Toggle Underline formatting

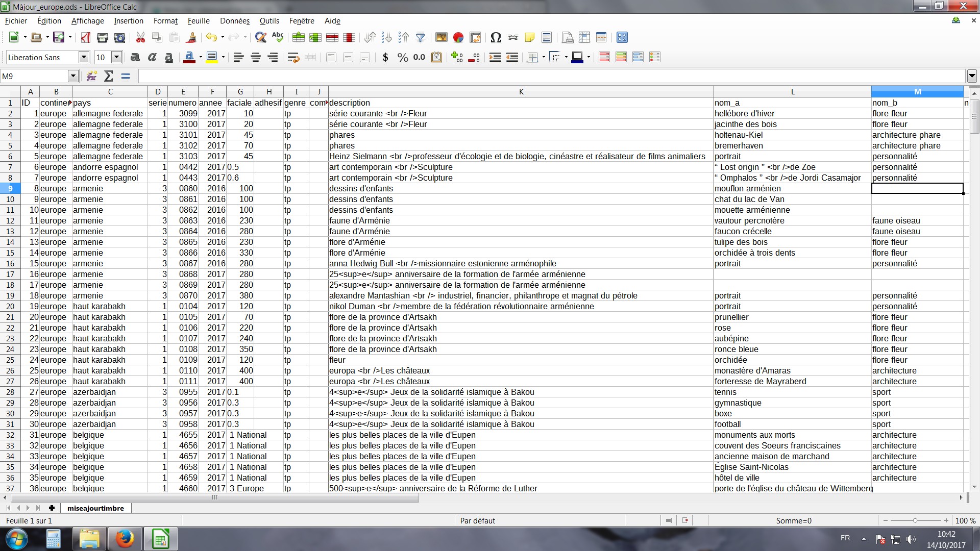pyautogui.click(x=169, y=57)
